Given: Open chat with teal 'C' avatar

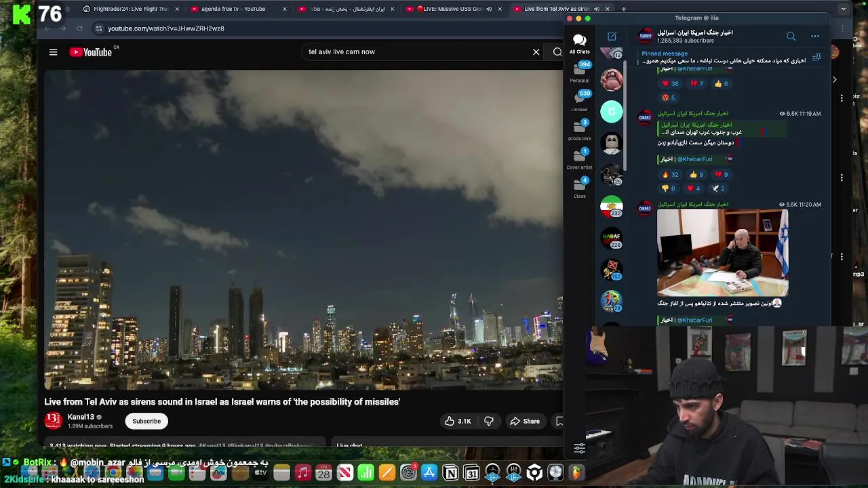Looking at the screenshot, I should click(x=612, y=111).
